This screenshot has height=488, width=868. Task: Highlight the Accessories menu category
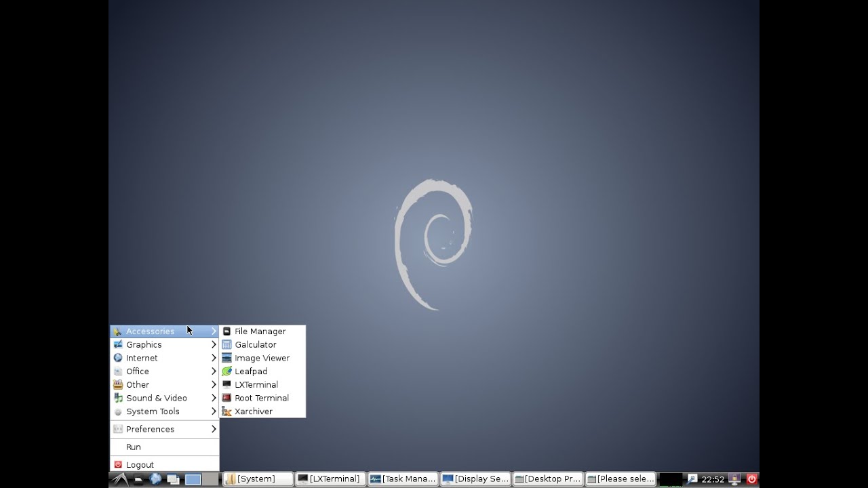click(165, 331)
